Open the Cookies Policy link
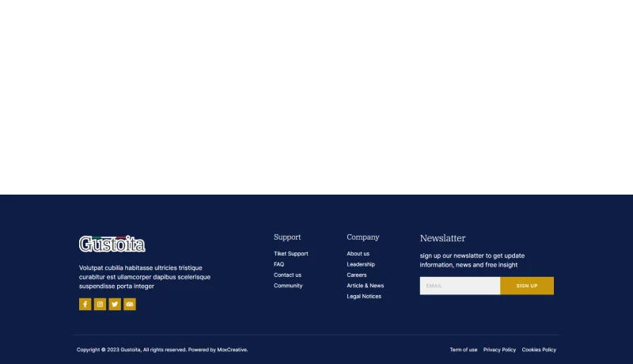 click(539, 350)
